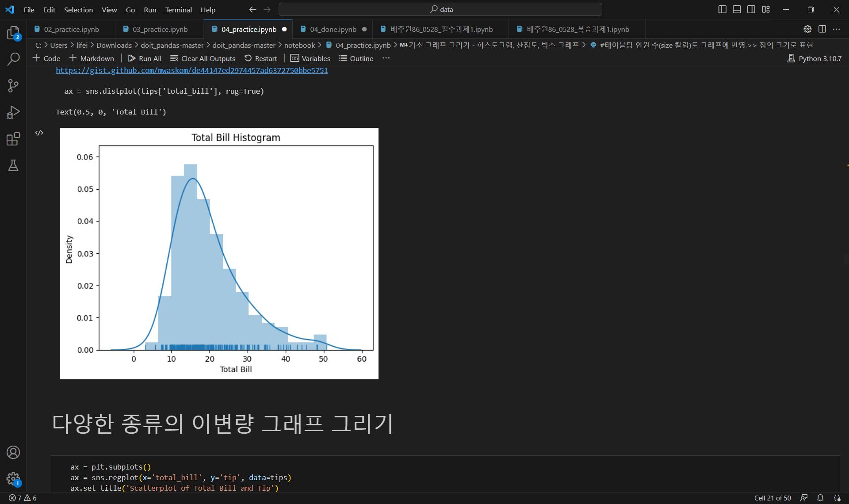Open the Testing flask icon

pyautogui.click(x=13, y=165)
